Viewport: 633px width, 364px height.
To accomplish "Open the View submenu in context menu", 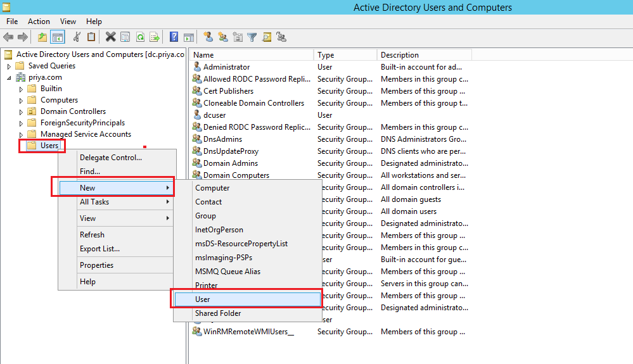I will pyautogui.click(x=117, y=218).
